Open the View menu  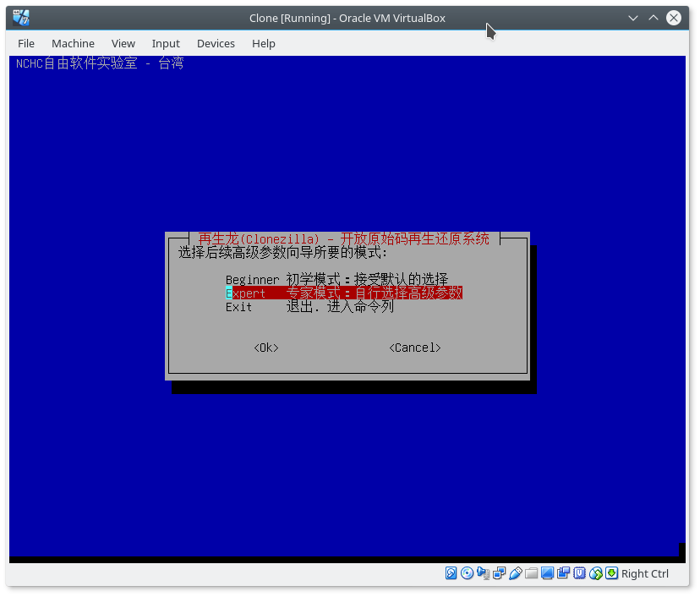point(123,43)
